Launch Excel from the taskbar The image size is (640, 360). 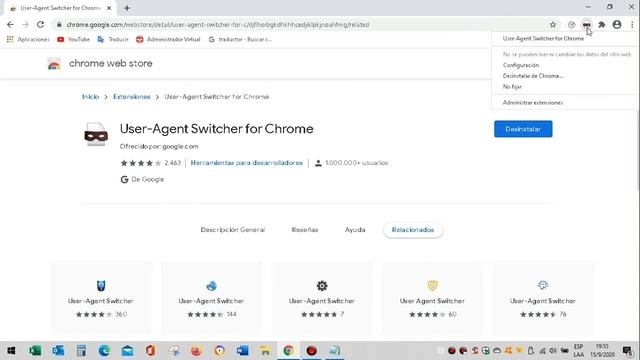[x=35, y=351]
